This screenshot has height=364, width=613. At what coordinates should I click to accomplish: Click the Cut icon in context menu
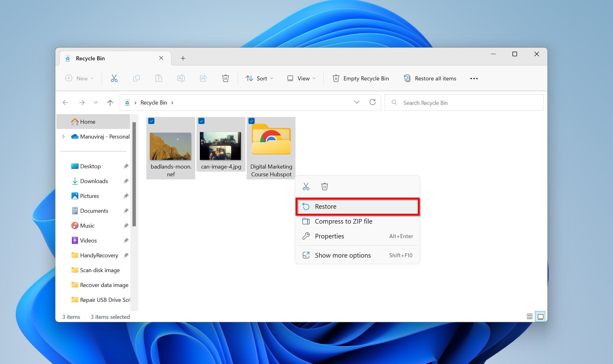[306, 186]
